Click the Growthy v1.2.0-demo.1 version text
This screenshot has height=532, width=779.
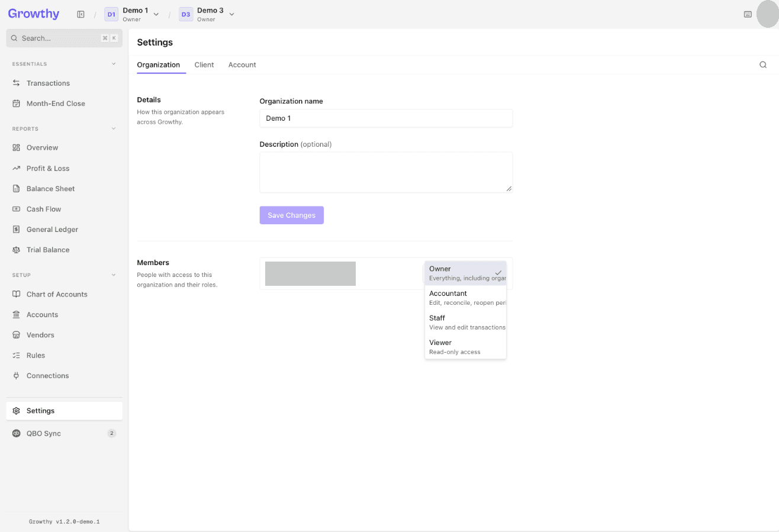click(65, 522)
